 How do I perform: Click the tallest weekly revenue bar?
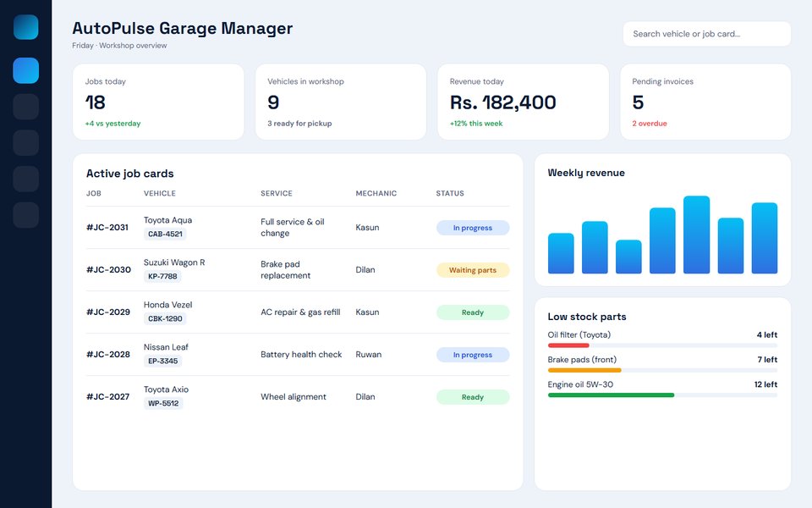pos(696,235)
